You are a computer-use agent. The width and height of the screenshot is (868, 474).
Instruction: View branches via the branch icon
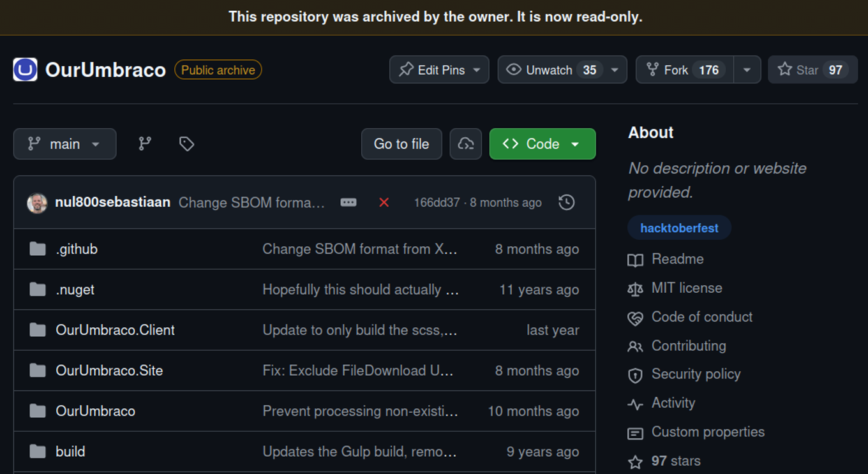tap(145, 144)
